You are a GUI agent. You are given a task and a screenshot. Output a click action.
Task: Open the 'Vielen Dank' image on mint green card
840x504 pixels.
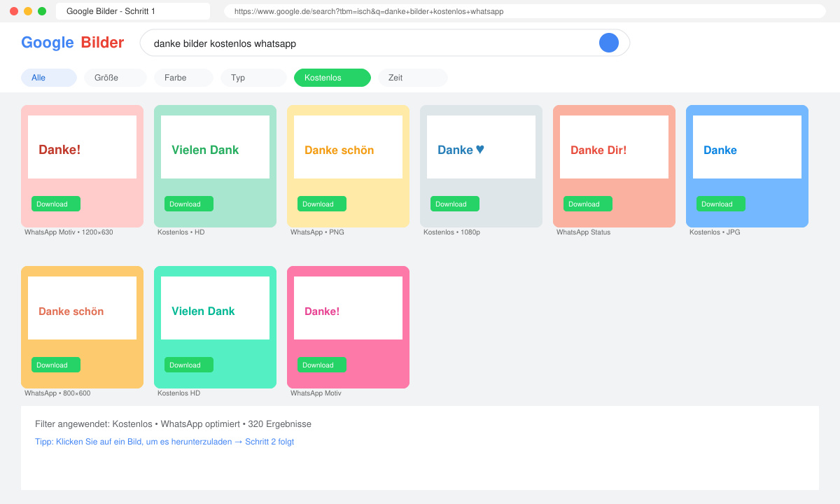215,147
